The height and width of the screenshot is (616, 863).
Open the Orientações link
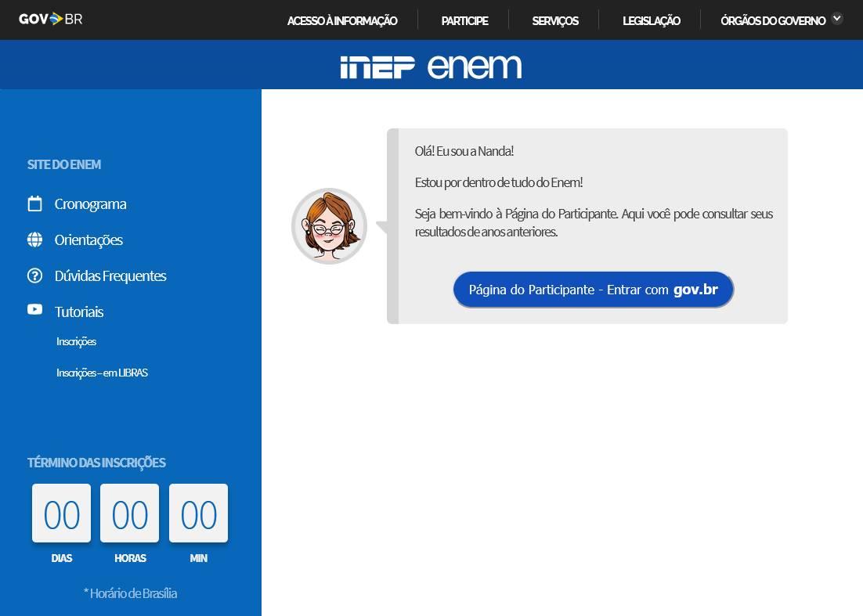point(88,240)
